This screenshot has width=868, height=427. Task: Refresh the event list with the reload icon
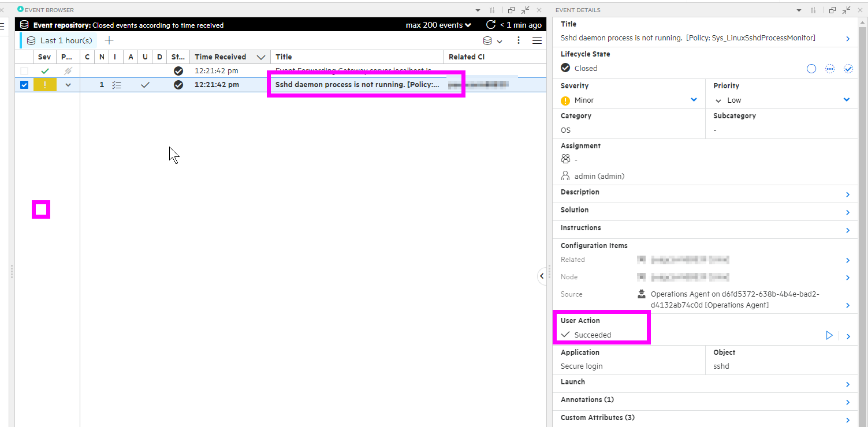pos(490,25)
